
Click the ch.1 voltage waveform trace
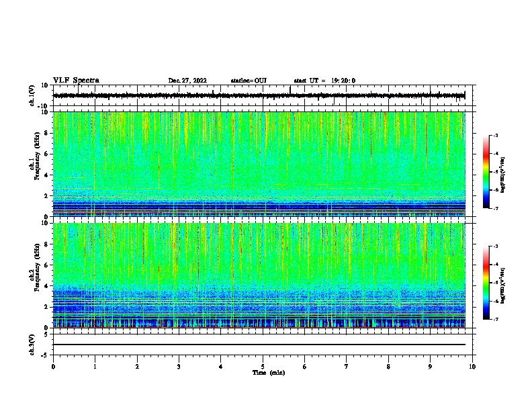(259, 95)
